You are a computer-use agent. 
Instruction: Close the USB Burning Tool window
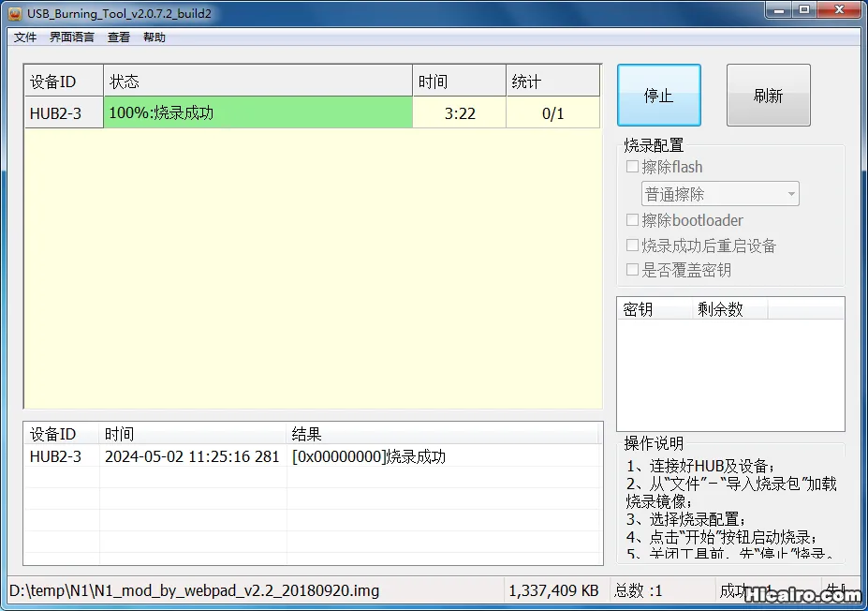coord(839,10)
